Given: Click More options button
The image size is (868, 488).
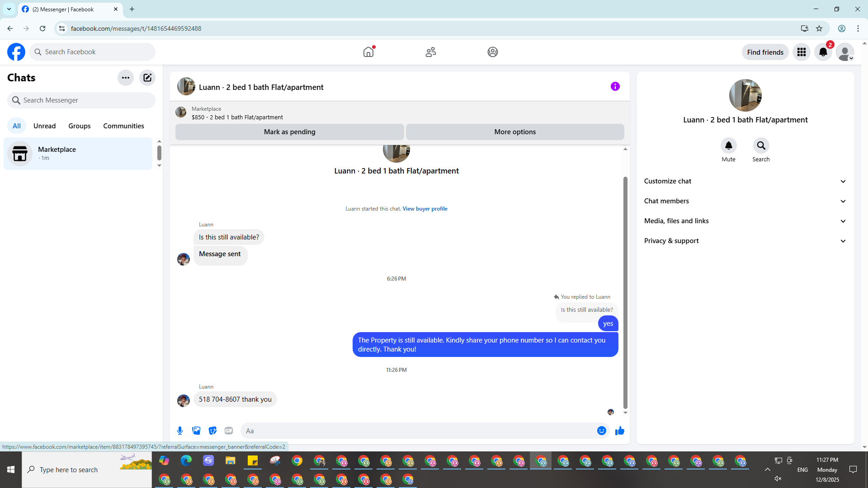Looking at the screenshot, I should tap(515, 132).
